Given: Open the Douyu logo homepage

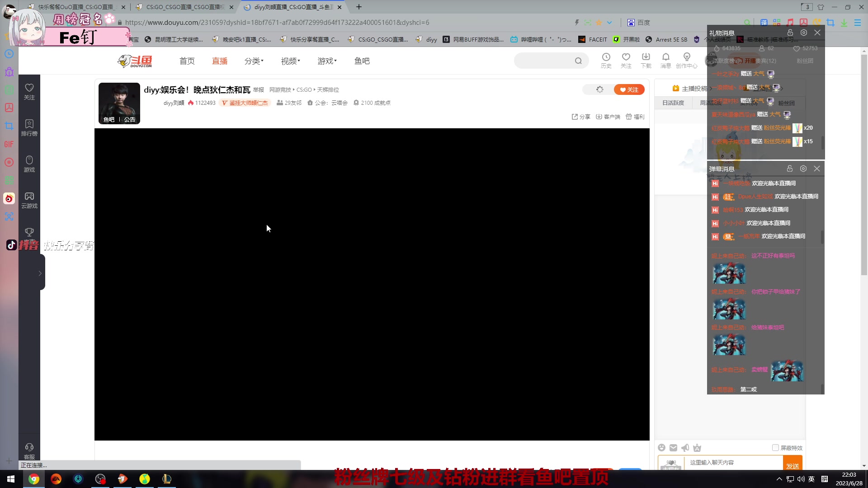Looking at the screenshot, I should click(x=135, y=61).
